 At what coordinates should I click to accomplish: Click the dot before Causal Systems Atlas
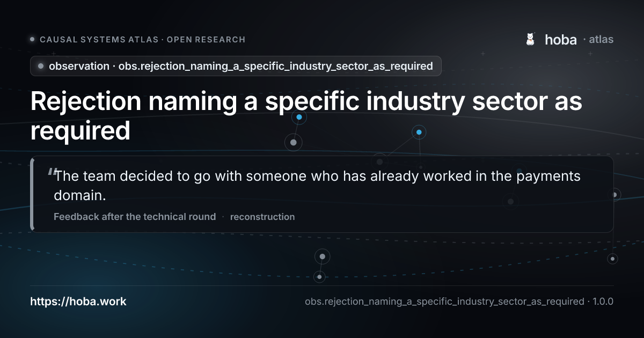click(33, 39)
